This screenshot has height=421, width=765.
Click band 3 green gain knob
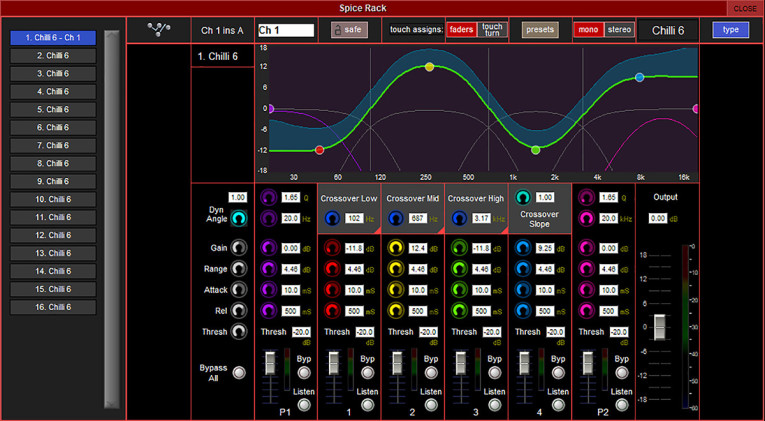point(459,248)
